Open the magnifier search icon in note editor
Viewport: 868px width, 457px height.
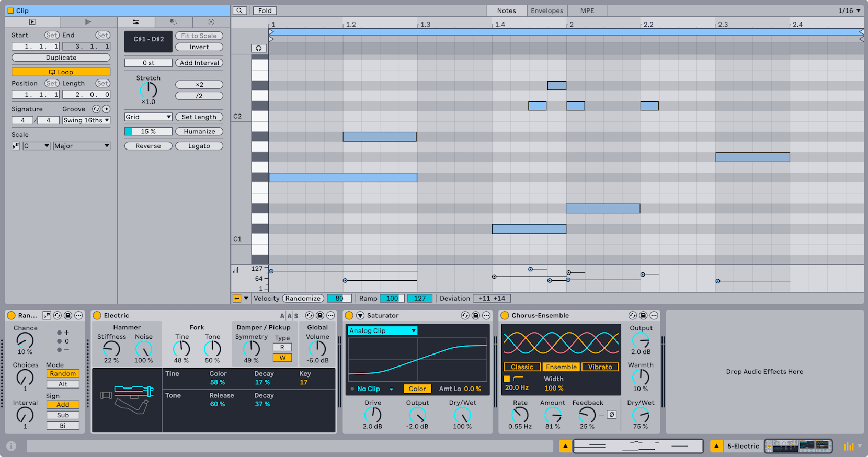click(x=239, y=10)
